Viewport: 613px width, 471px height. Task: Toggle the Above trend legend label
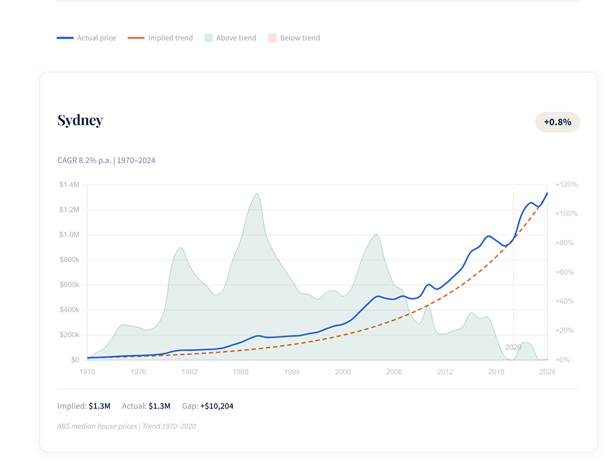(x=236, y=38)
